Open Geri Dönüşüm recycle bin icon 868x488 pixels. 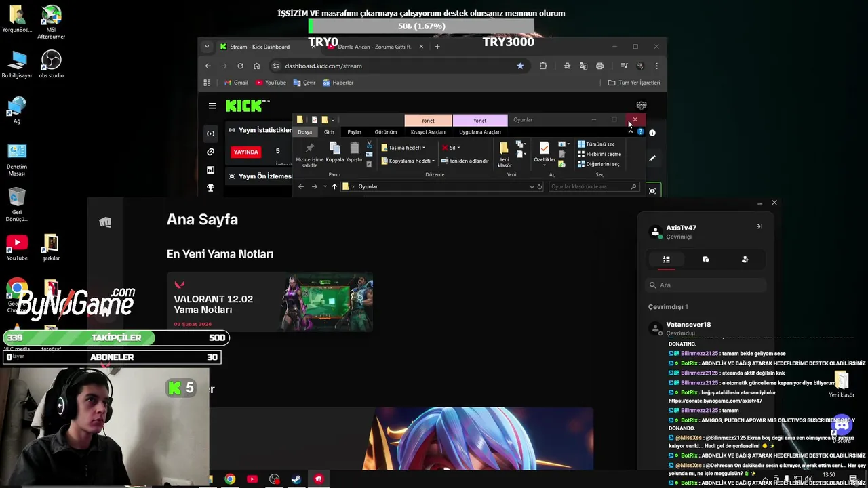pos(17,206)
